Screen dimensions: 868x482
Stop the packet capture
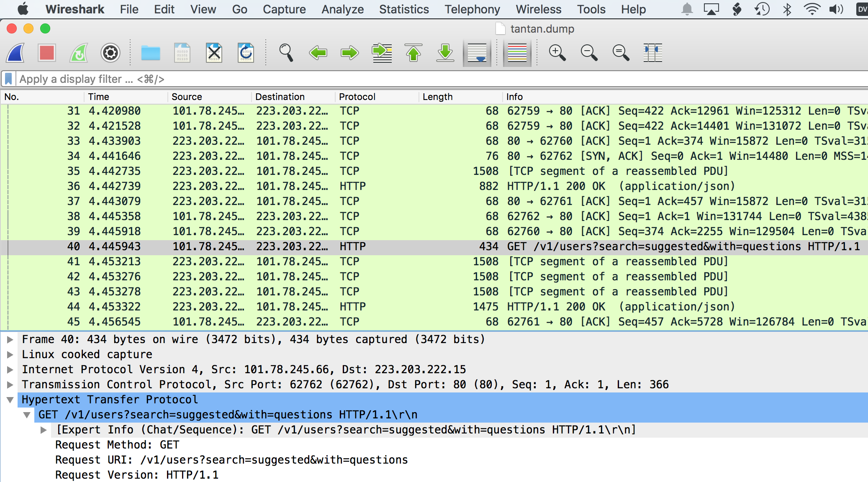click(46, 53)
